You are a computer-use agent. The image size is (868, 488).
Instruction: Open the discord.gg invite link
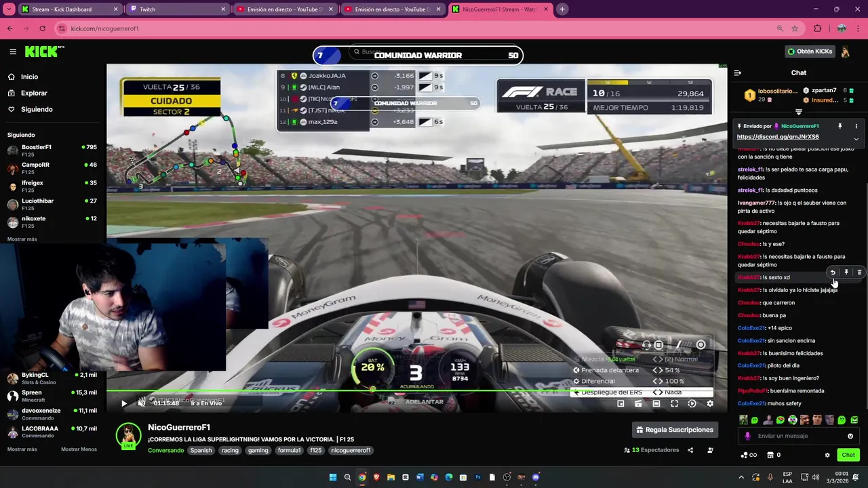click(778, 137)
